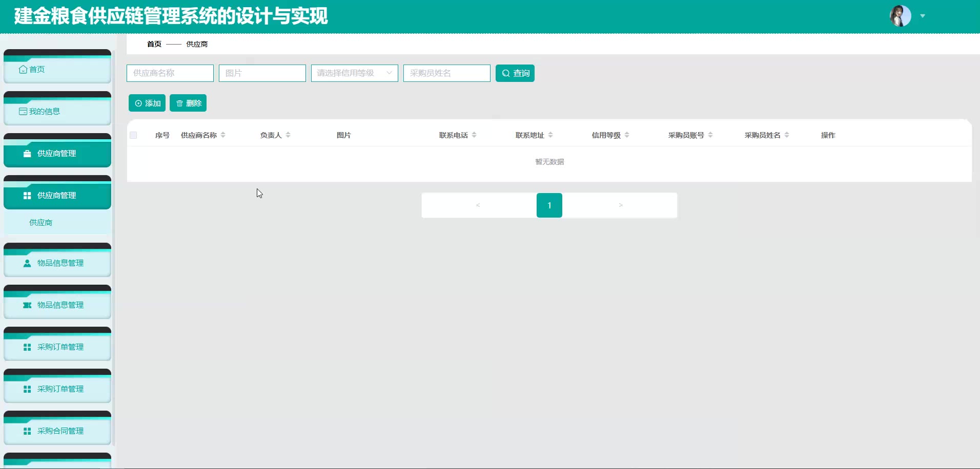
Task: Toggle sort arrows on 信用等级 column
Action: coord(627,135)
